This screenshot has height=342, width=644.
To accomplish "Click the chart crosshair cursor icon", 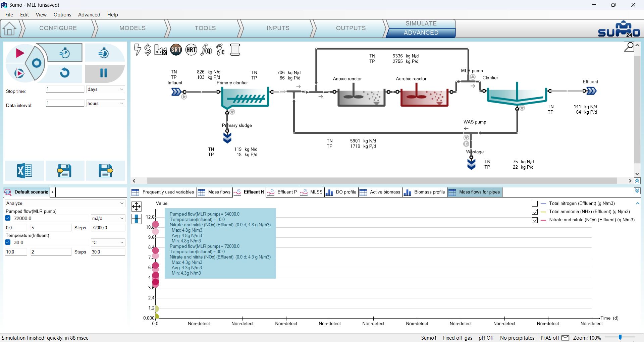I will coord(137,219).
